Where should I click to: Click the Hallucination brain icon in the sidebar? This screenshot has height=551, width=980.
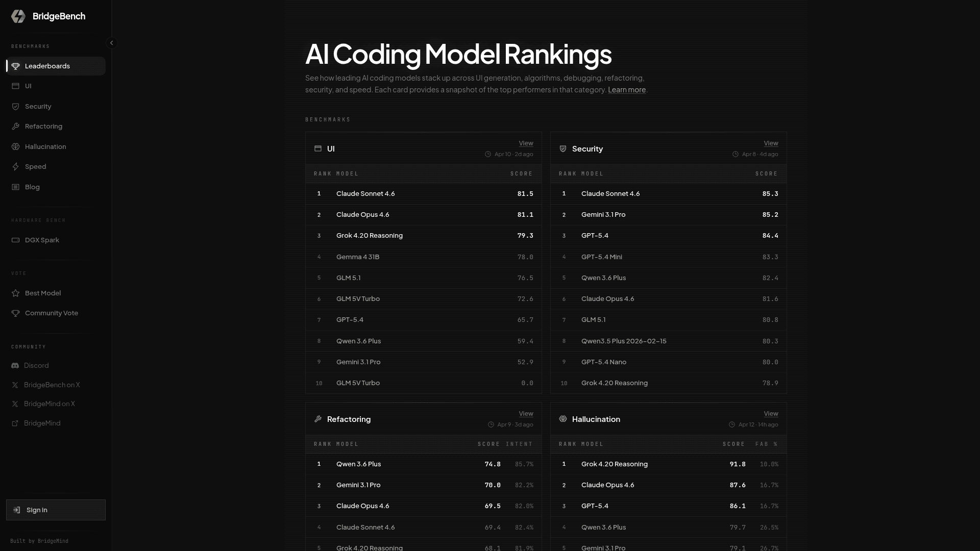(x=16, y=147)
